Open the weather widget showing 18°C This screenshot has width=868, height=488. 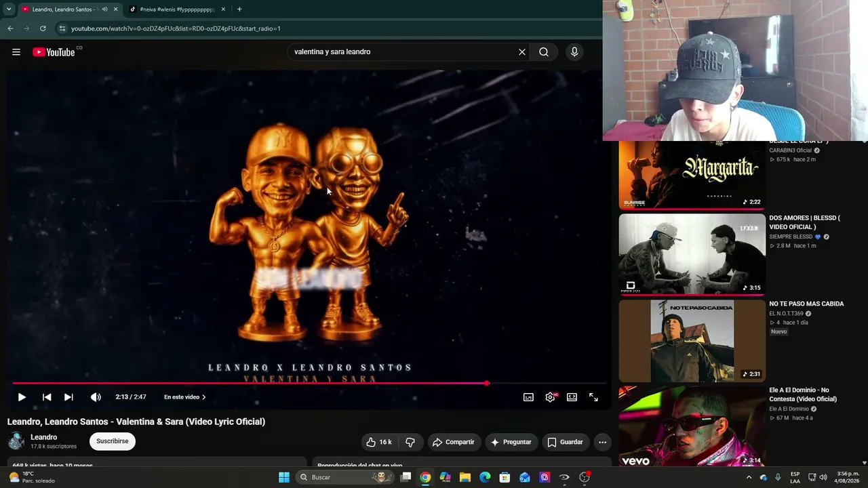(32, 477)
